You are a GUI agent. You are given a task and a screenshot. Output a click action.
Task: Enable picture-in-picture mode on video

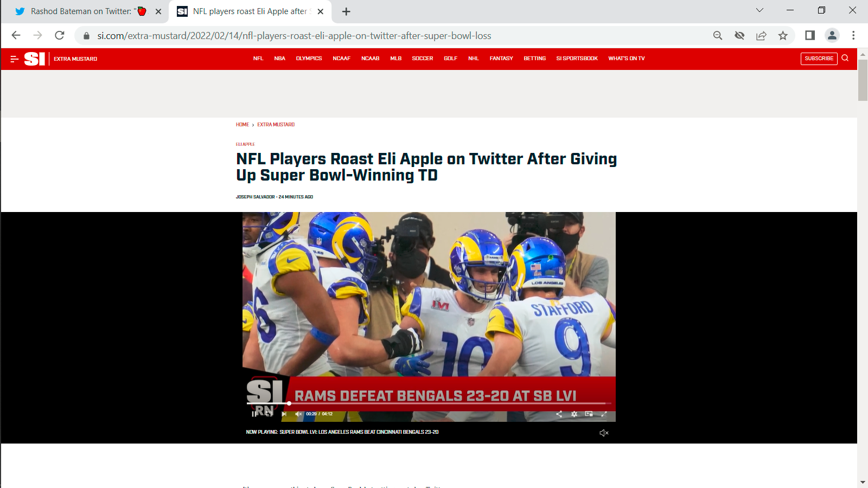(x=589, y=414)
